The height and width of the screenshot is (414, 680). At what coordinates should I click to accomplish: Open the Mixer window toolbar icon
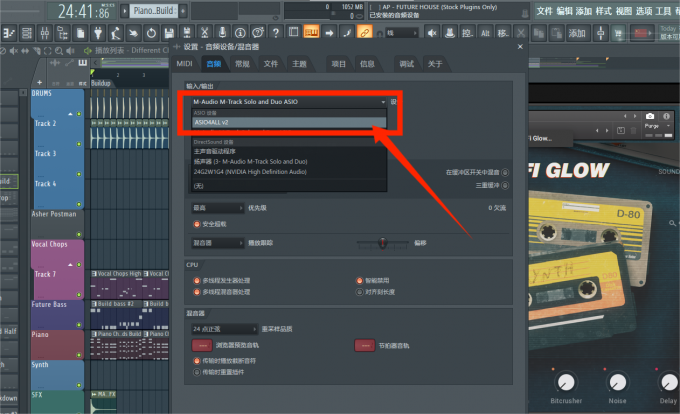(x=45, y=33)
